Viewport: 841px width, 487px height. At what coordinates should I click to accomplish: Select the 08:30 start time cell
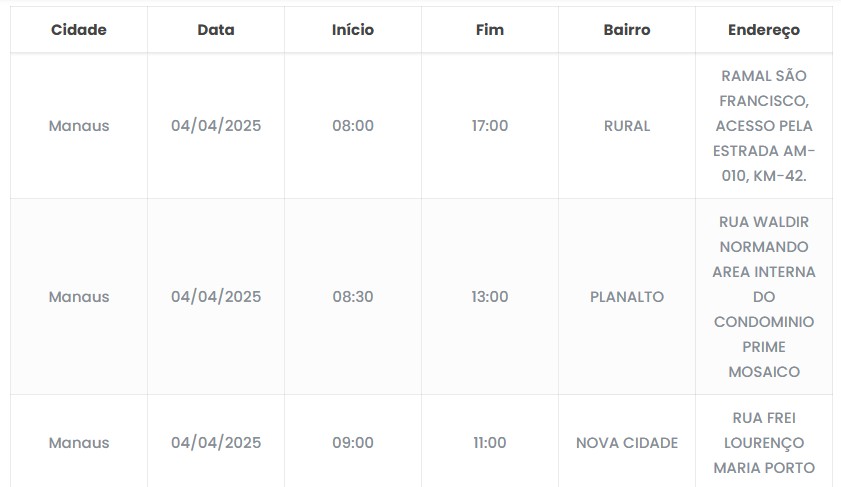point(353,297)
